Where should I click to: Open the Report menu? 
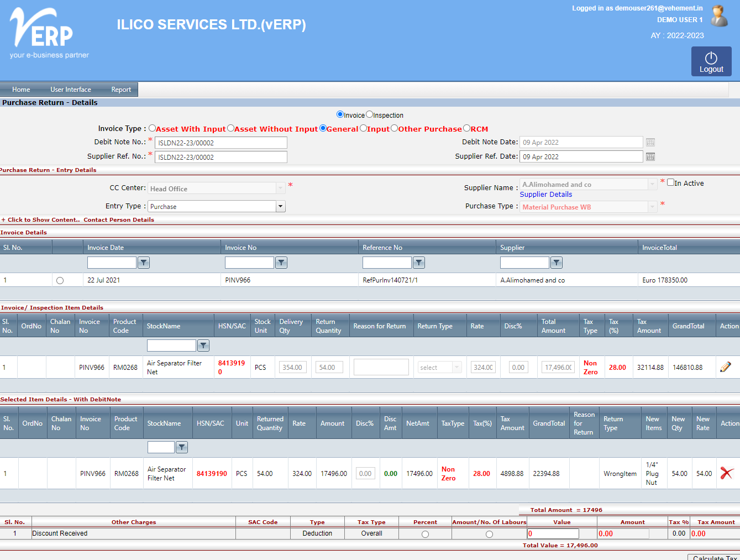[121, 90]
